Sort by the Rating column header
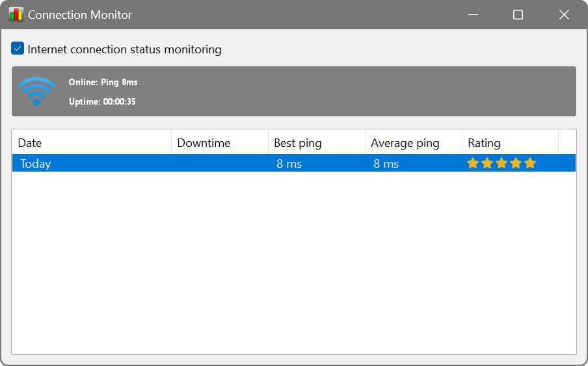 point(510,143)
